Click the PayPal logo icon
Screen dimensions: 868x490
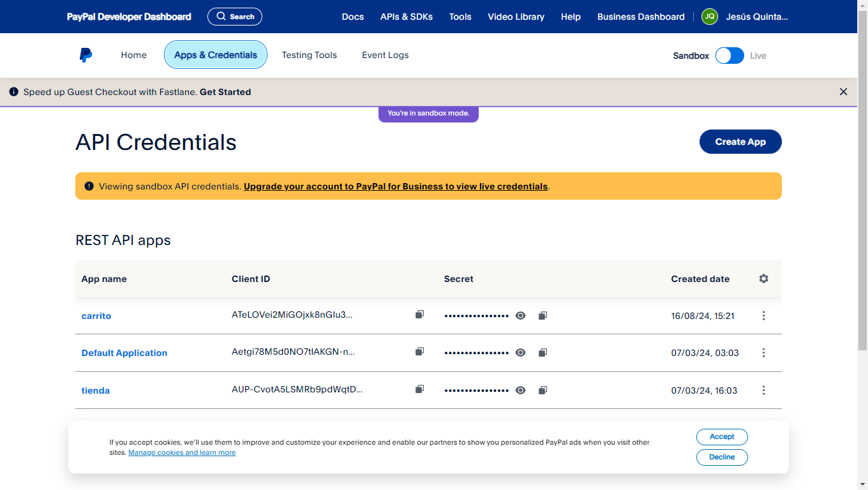click(x=86, y=56)
